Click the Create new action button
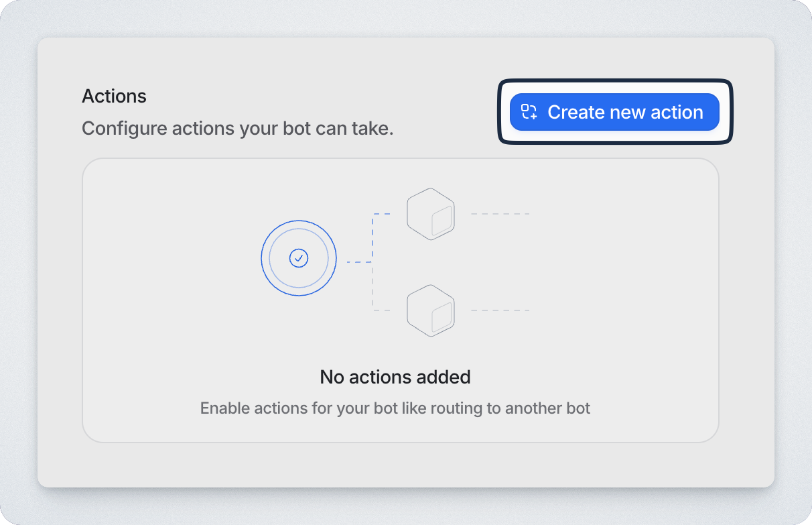This screenshot has height=525, width=812. pyautogui.click(x=614, y=112)
